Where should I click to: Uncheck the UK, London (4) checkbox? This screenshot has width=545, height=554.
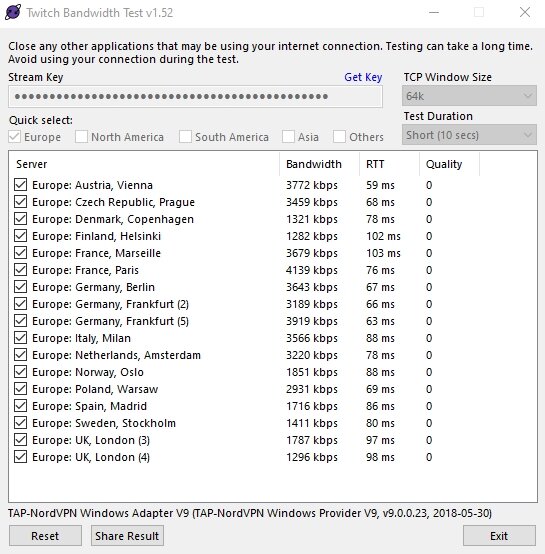click(20, 457)
